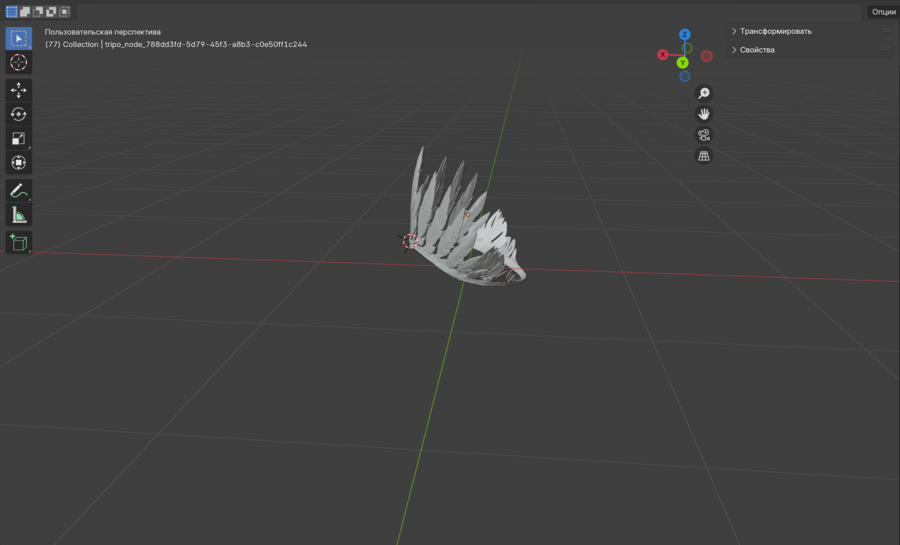Select the Annotate pencil tool
Viewport: 900px width, 545px height.
pos(18,190)
